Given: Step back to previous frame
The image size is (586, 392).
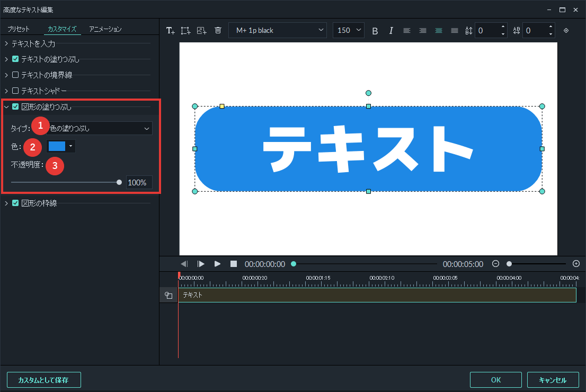Looking at the screenshot, I should pyautogui.click(x=184, y=264).
